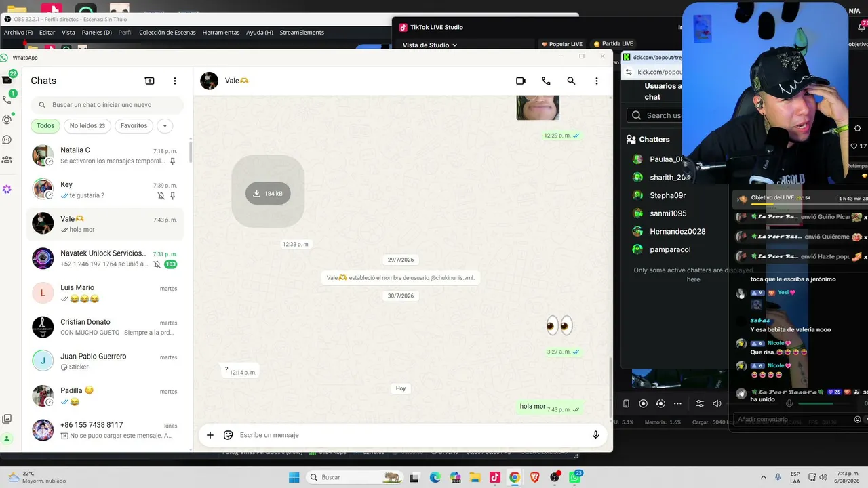Open File Explorer from the taskbar

click(x=475, y=477)
